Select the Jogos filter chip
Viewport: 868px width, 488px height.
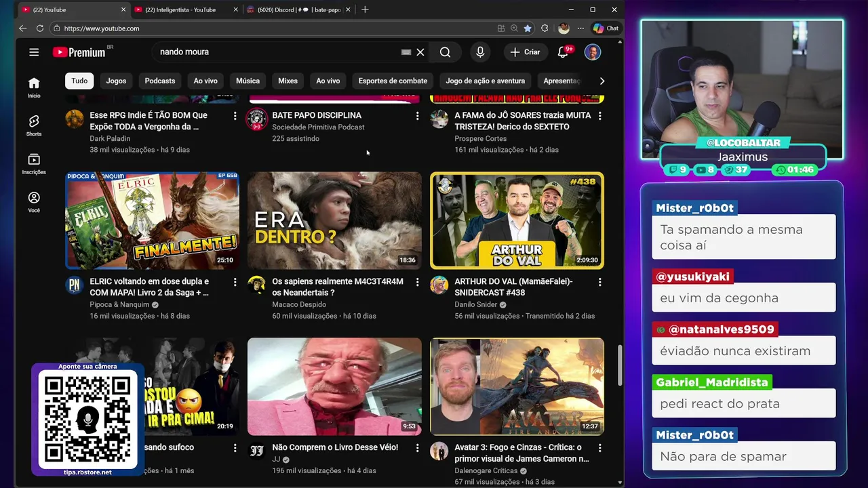(116, 81)
